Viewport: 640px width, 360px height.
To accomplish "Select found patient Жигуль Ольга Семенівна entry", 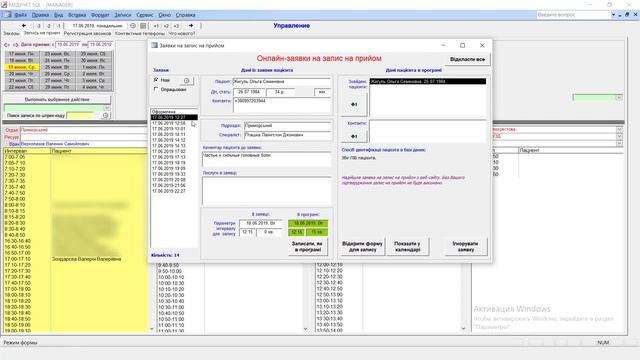I will coord(428,81).
